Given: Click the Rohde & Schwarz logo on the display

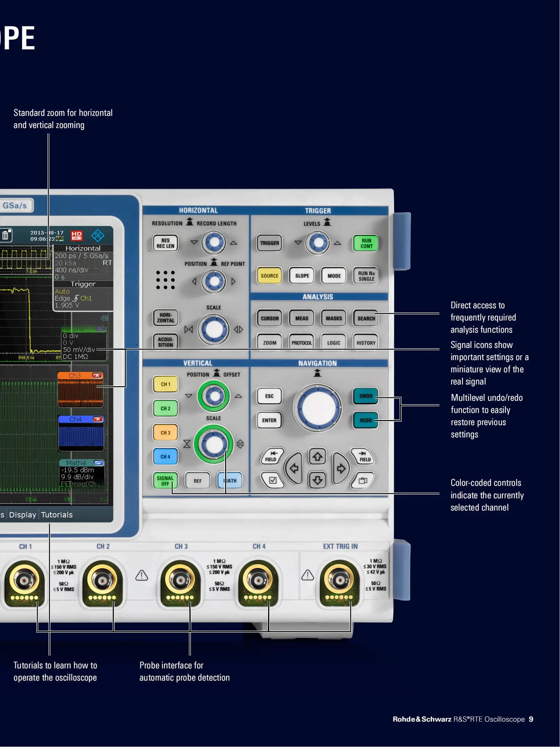Looking at the screenshot, I should [x=98, y=236].
